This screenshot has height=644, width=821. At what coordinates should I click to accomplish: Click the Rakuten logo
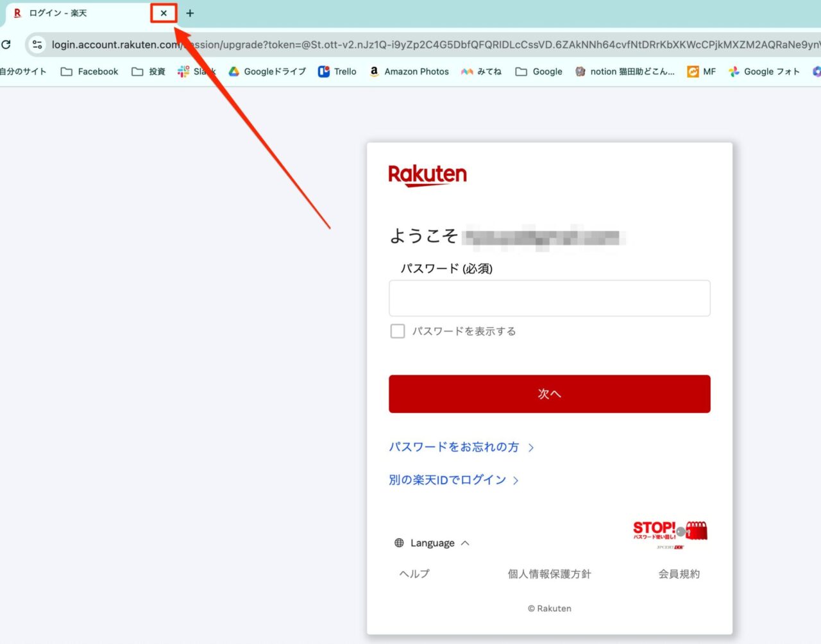[427, 174]
